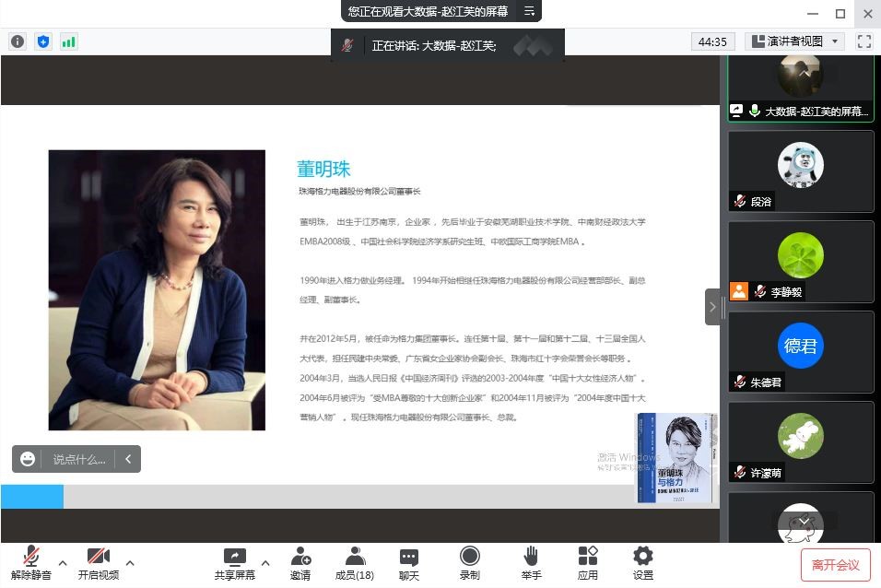
Task: Open the blue security shield icon
Action: 43,41
